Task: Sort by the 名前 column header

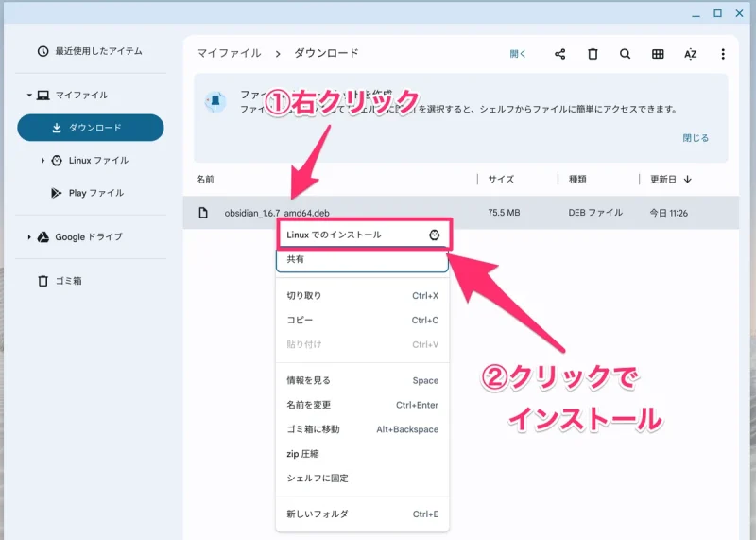Action: [205, 179]
